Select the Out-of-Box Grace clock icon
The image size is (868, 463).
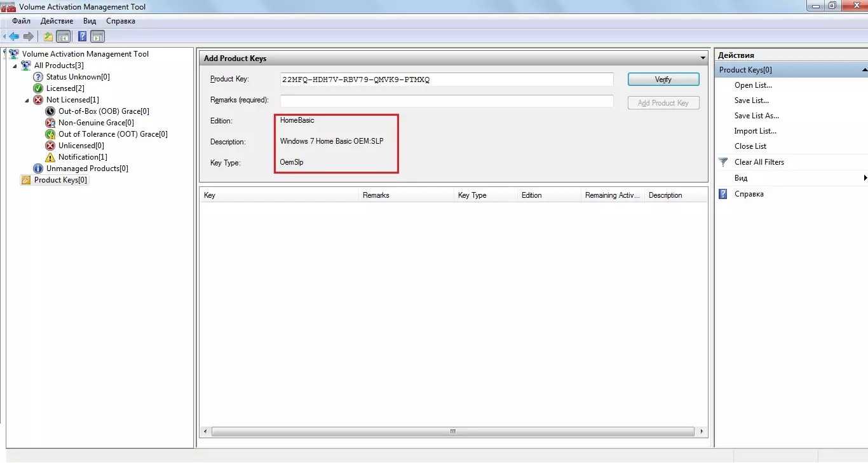coord(50,111)
